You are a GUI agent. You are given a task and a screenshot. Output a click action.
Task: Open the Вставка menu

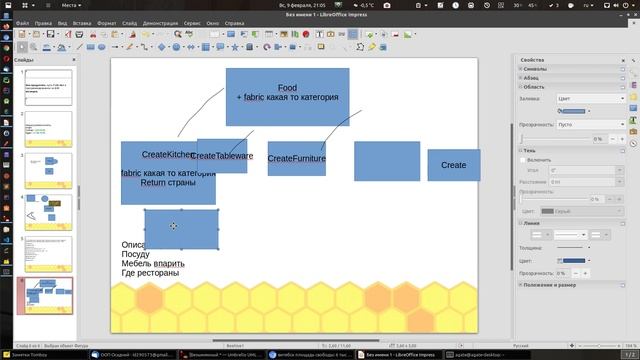(x=82, y=23)
